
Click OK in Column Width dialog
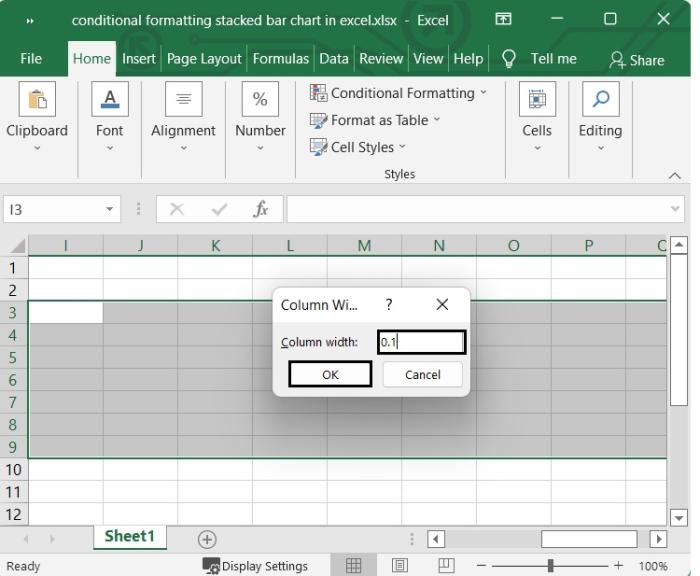(330, 374)
